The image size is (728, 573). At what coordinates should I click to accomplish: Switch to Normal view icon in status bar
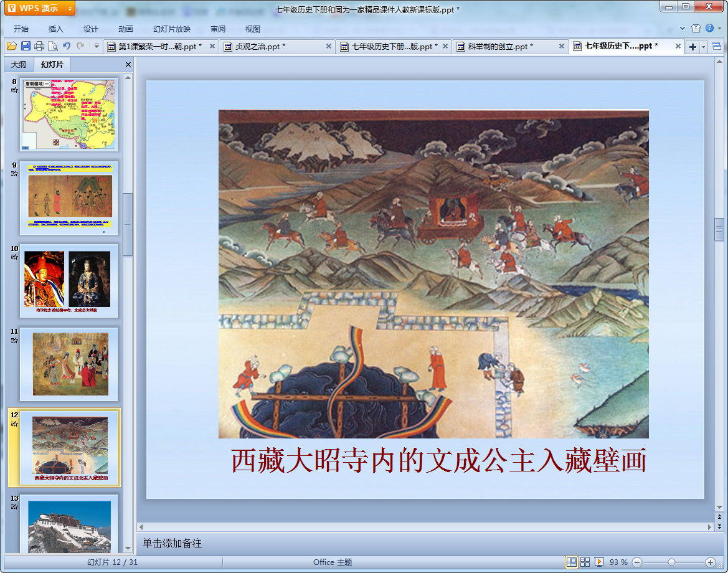pos(572,562)
